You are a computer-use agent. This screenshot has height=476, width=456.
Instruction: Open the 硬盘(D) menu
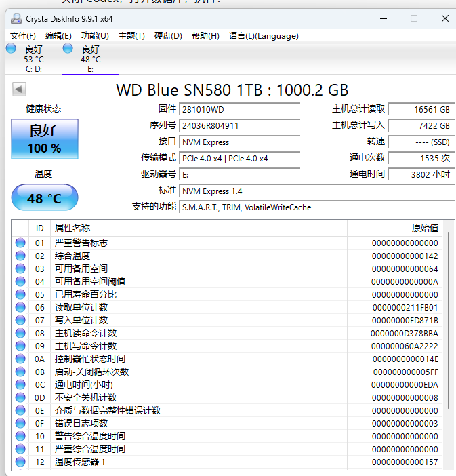[x=168, y=36]
